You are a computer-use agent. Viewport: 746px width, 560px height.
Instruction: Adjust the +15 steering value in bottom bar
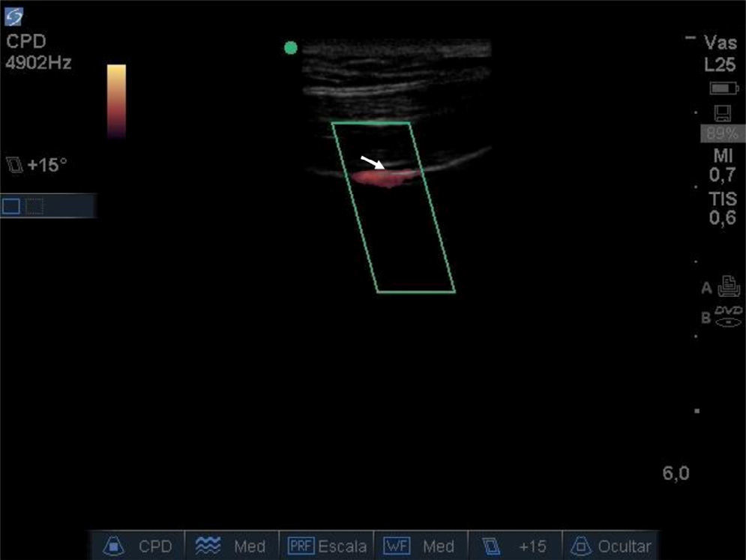point(532,546)
